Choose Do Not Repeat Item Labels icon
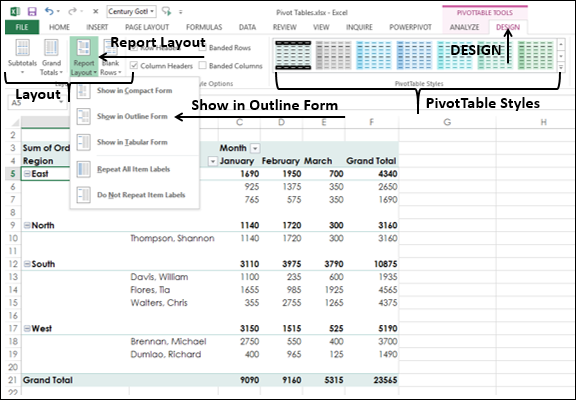Image resolution: width=576 pixels, height=400 pixels. coord(83,195)
